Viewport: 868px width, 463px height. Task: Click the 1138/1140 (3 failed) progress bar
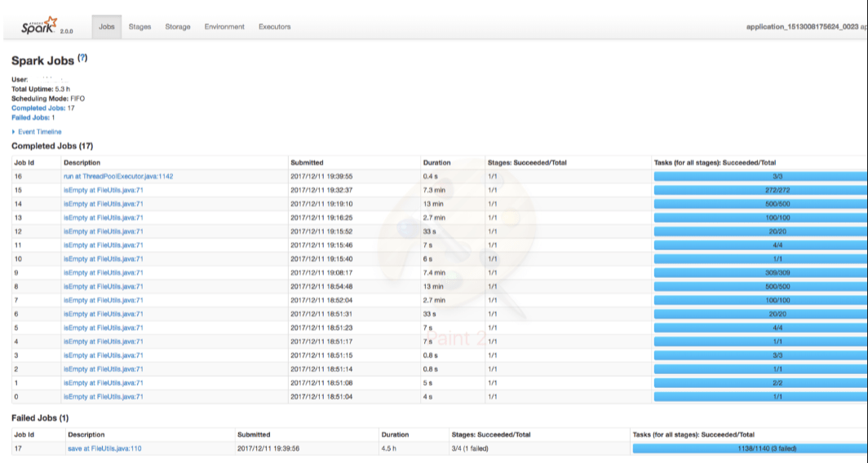(x=750, y=448)
